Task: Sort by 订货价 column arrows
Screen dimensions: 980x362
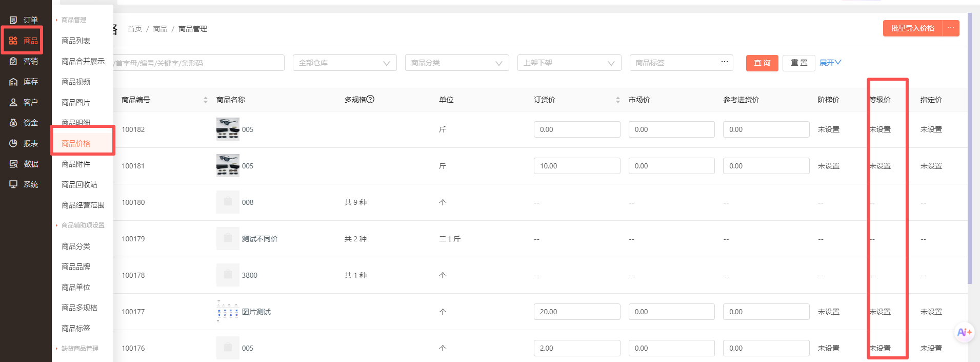Action: 618,100
